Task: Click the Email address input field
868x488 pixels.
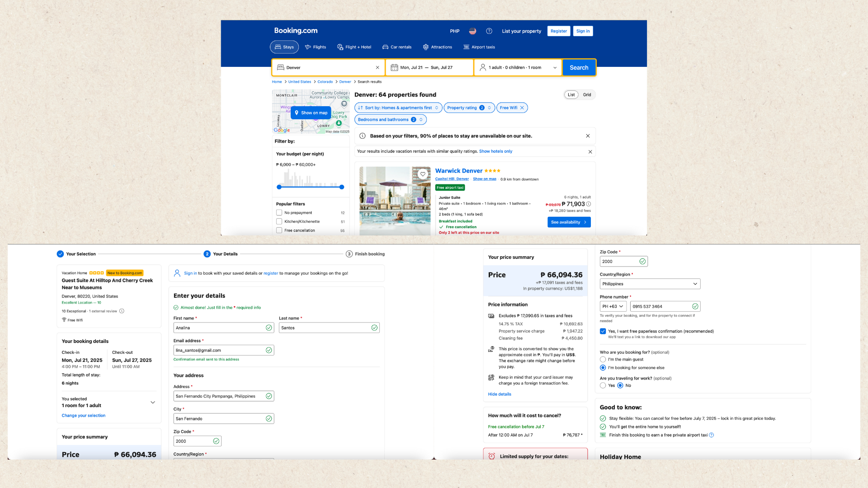Action: click(x=224, y=350)
